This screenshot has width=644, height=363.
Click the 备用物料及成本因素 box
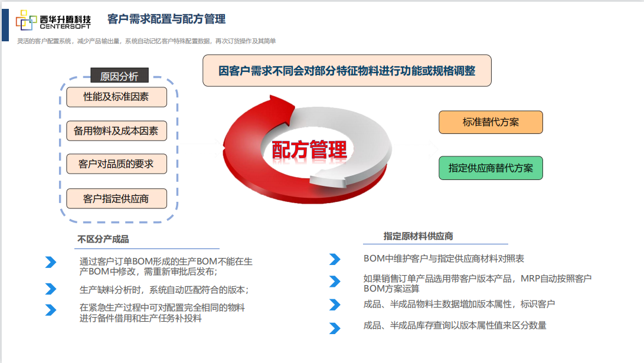pyautogui.click(x=116, y=130)
